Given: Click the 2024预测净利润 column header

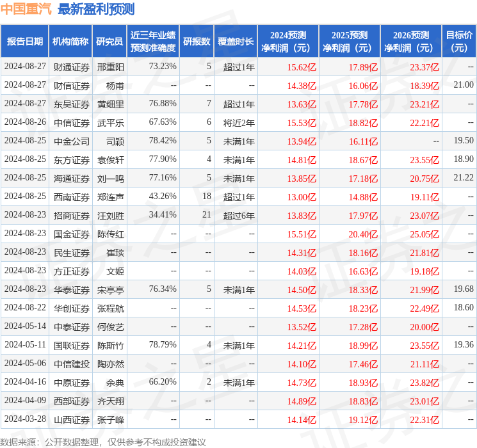Looking at the screenshot, I should pyautogui.click(x=288, y=42).
